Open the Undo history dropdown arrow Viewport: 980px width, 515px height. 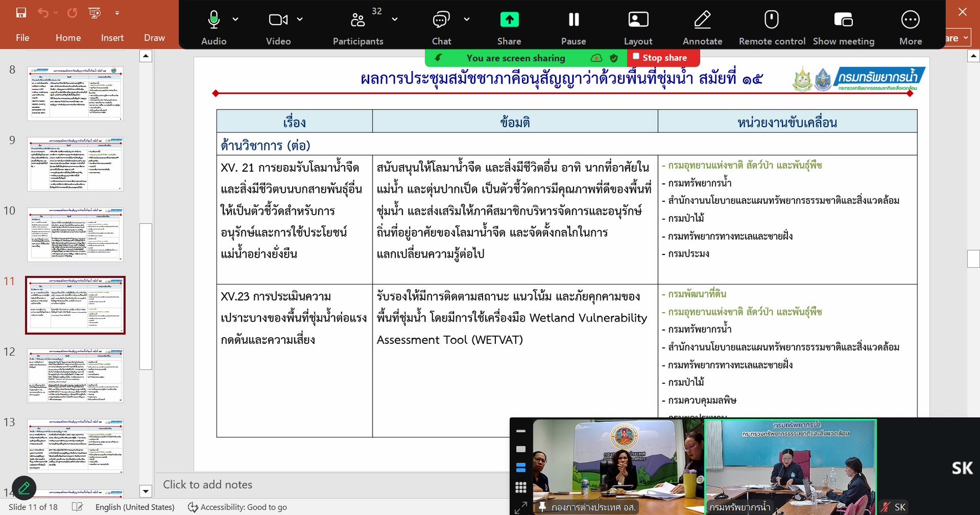click(x=56, y=13)
